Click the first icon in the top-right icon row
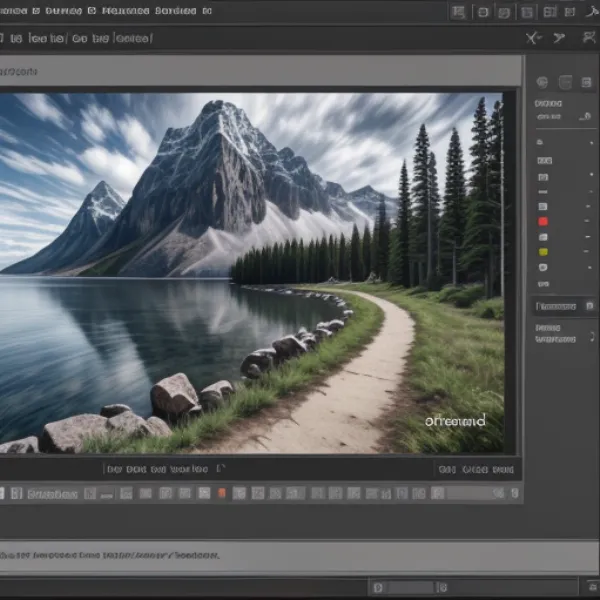This screenshot has height=600, width=600. 458,12
